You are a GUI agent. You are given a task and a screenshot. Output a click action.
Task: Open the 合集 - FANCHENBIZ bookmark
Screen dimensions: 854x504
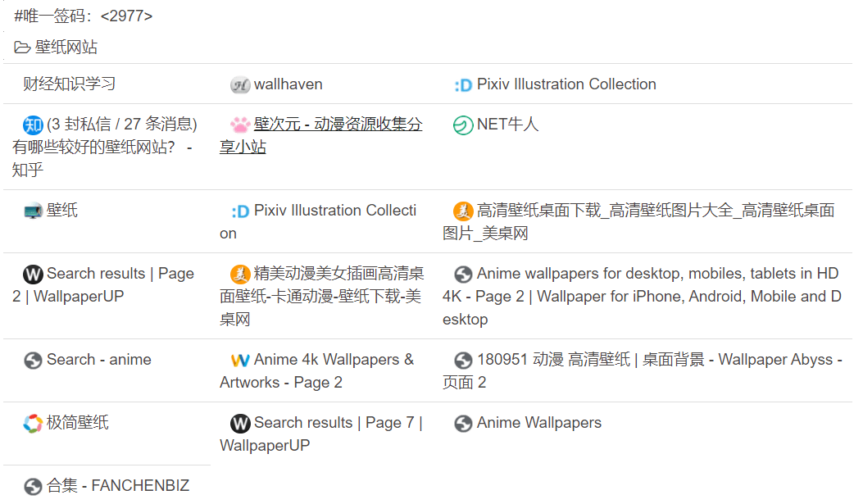(x=118, y=485)
